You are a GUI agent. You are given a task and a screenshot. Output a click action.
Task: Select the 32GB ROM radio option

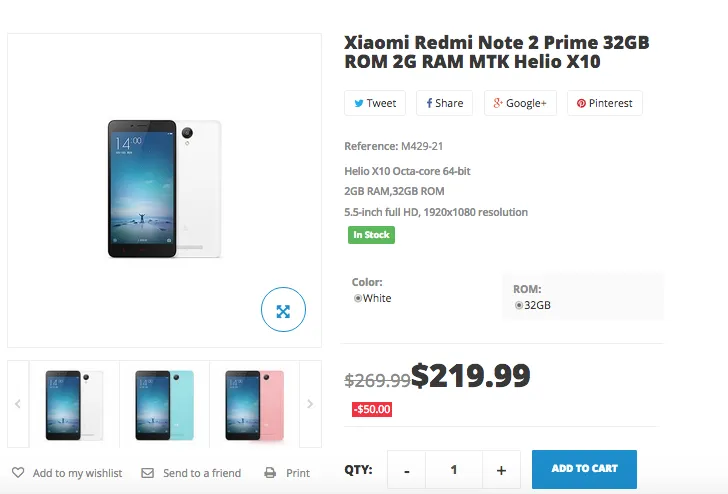(x=518, y=306)
